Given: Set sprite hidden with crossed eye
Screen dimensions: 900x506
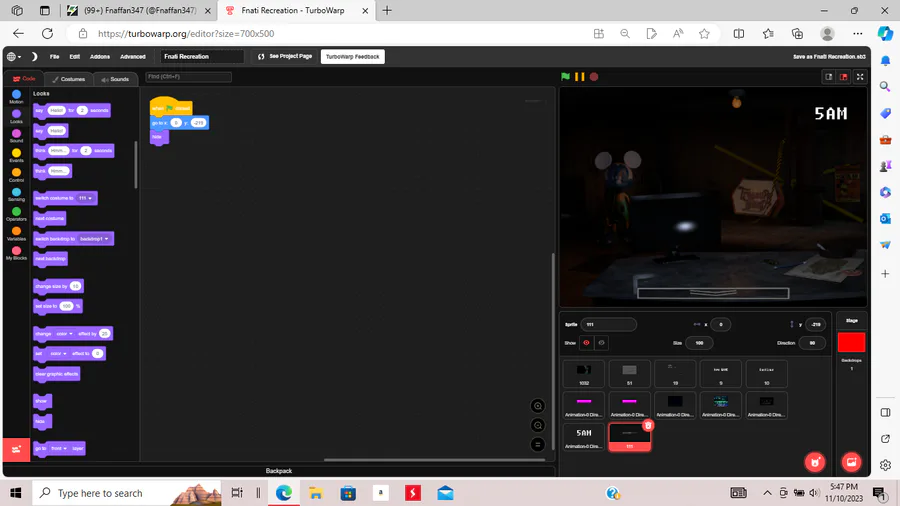Looking at the screenshot, I should coord(601,342).
